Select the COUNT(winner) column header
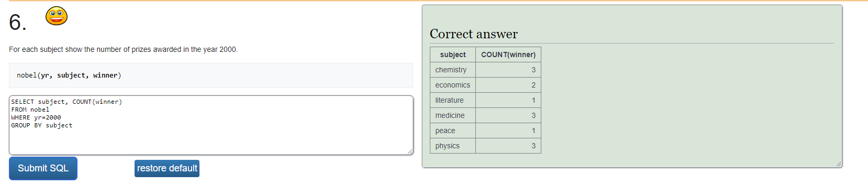 508,55
